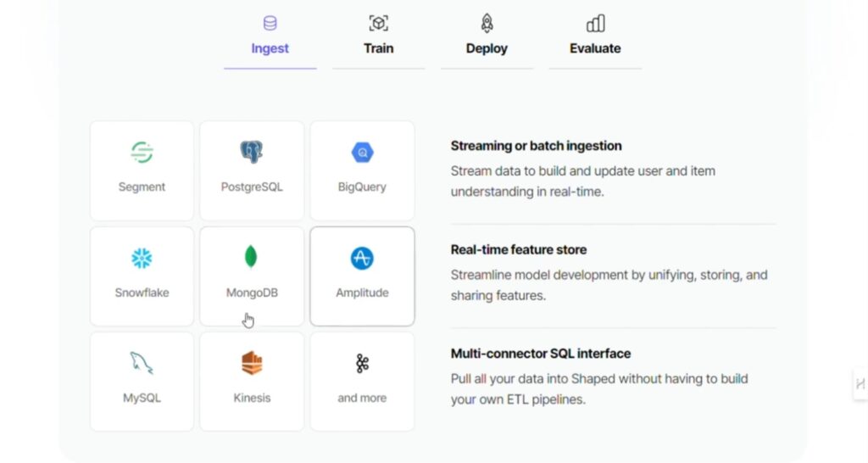Click the MongoDB leaf icon
This screenshot has width=868, height=463.
(x=251, y=257)
